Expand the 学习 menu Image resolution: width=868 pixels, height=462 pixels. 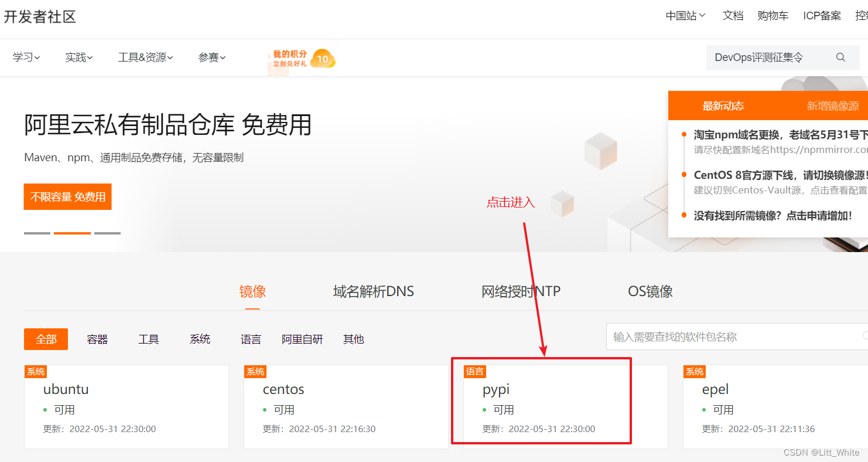[x=26, y=57]
